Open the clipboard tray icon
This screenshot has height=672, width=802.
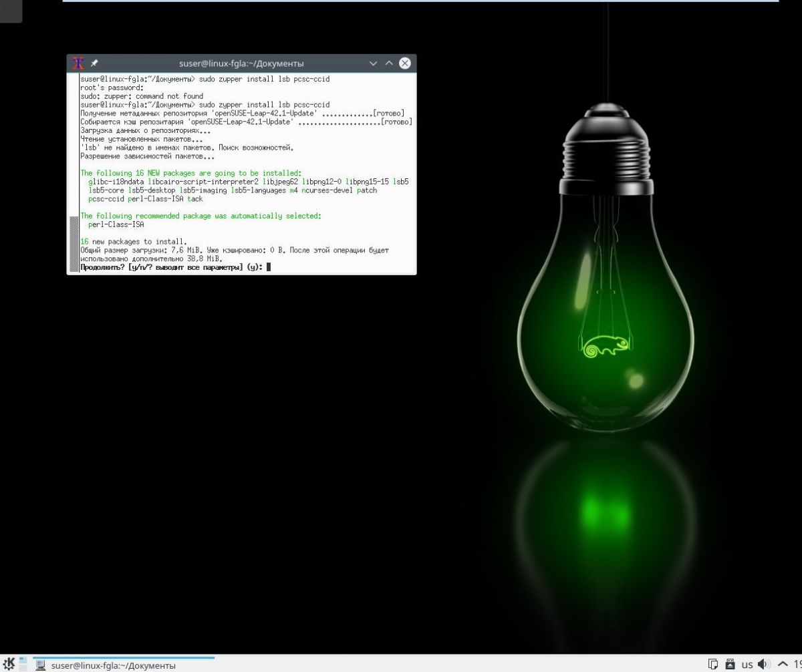click(x=713, y=665)
